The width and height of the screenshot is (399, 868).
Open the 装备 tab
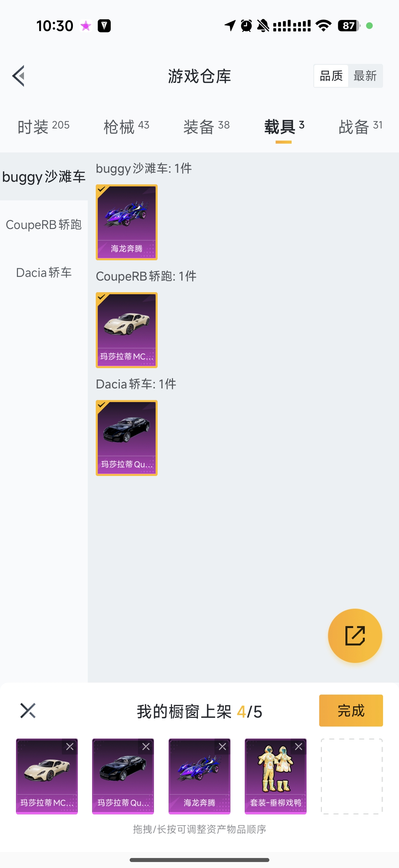pyautogui.click(x=206, y=127)
